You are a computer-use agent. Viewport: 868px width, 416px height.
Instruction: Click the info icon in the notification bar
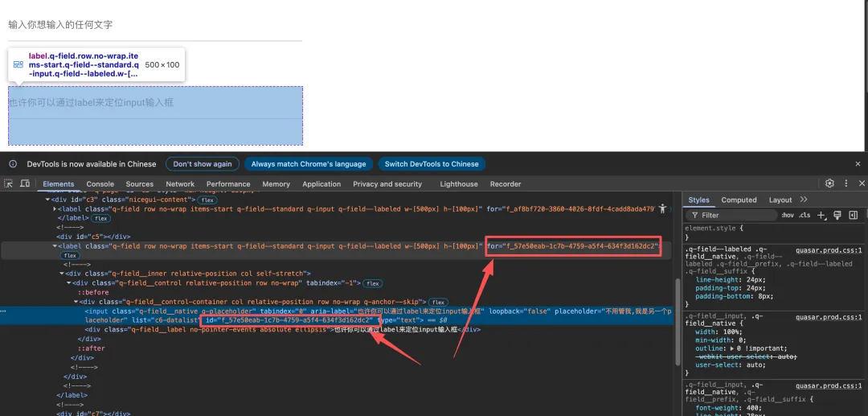coord(13,164)
